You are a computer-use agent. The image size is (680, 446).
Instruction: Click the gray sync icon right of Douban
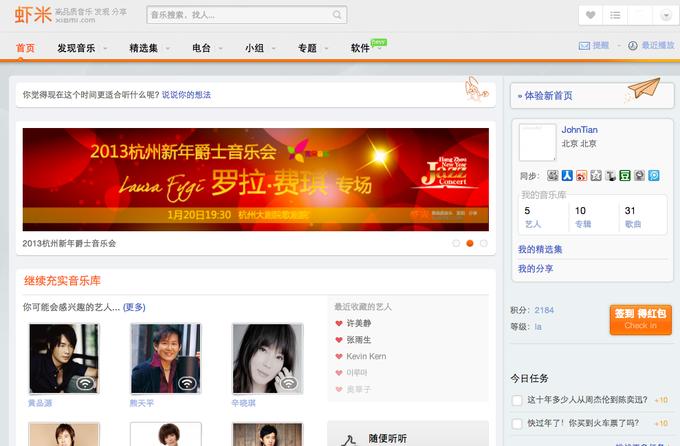[x=639, y=175]
